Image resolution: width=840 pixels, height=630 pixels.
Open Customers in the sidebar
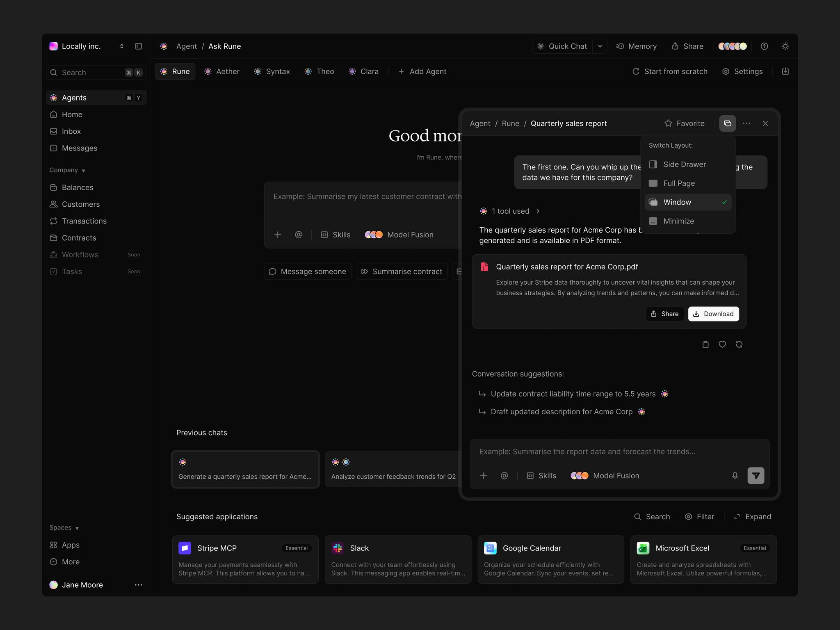point(96,204)
